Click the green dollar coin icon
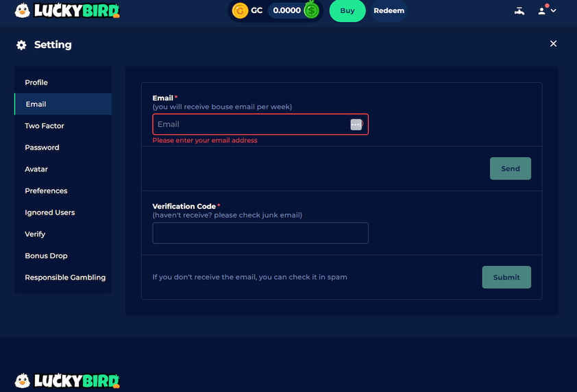 coord(312,10)
